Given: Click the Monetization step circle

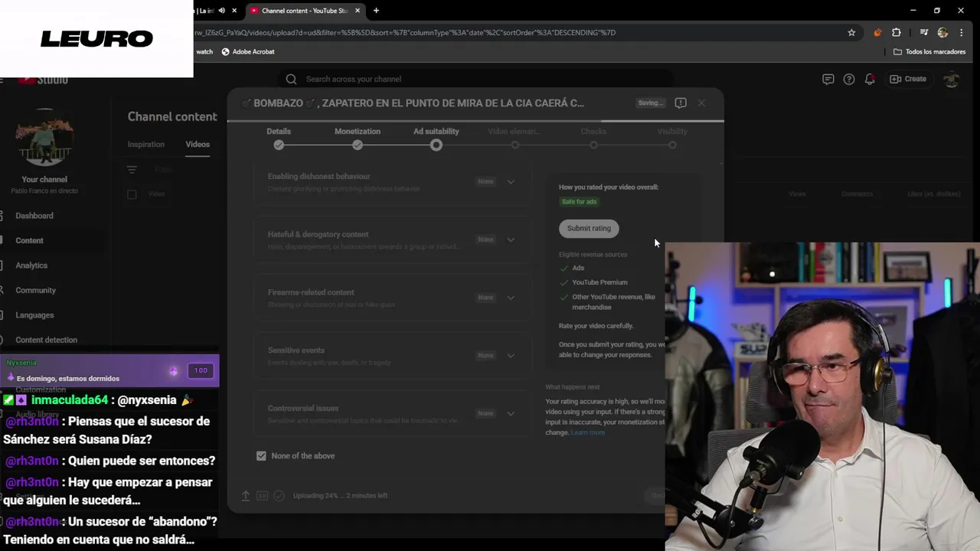Looking at the screenshot, I should coord(358,145).
